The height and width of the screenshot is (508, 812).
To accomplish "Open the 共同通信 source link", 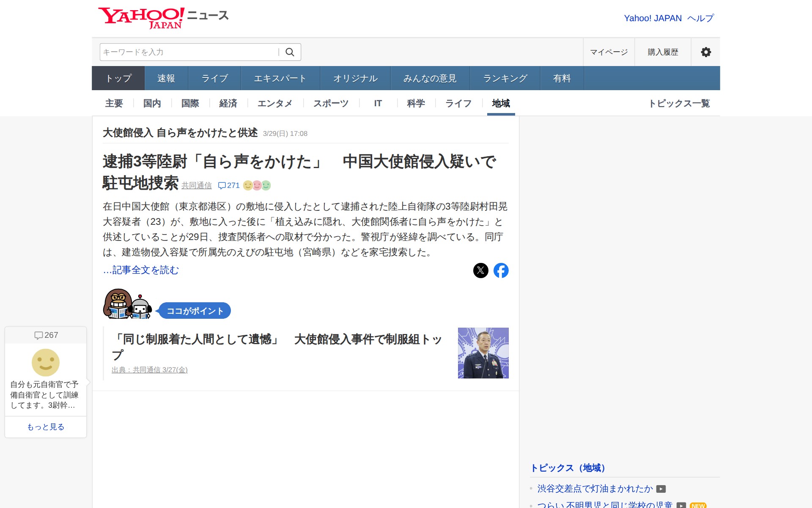I will coord(197,185).
